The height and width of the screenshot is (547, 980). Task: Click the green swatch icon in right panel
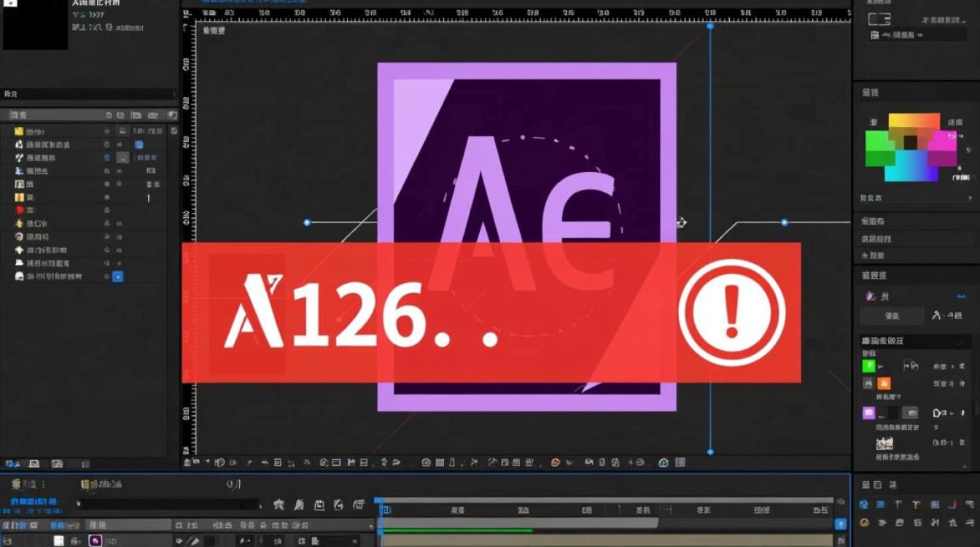click(868, 366)
